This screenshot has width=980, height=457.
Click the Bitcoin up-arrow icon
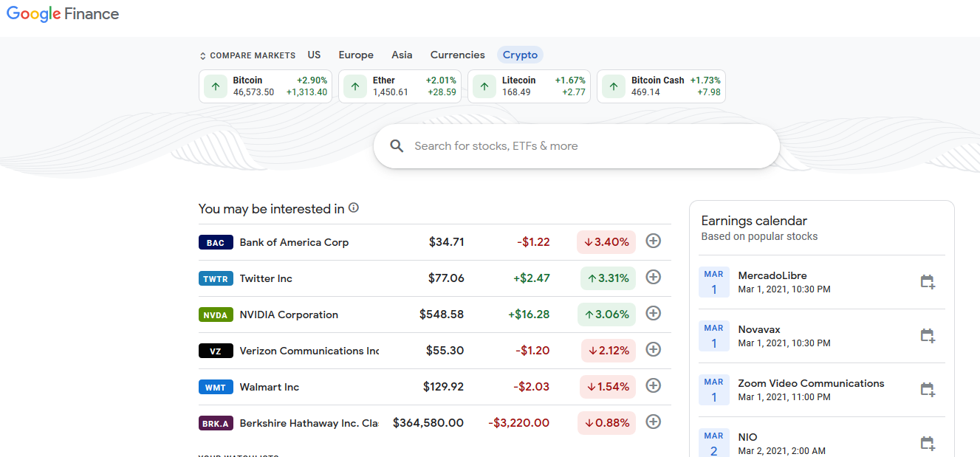216,86
